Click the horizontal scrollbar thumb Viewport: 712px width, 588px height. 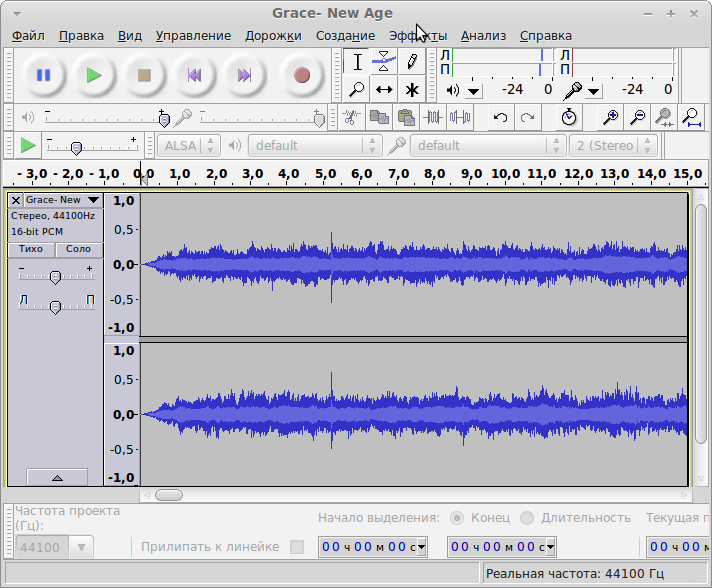click(x=169, y=495)
